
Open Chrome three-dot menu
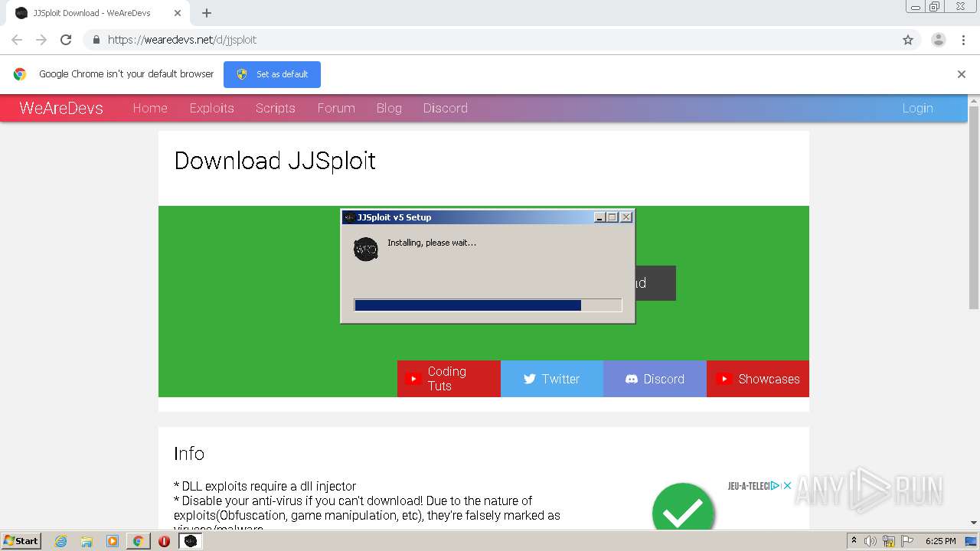(963, 40)
